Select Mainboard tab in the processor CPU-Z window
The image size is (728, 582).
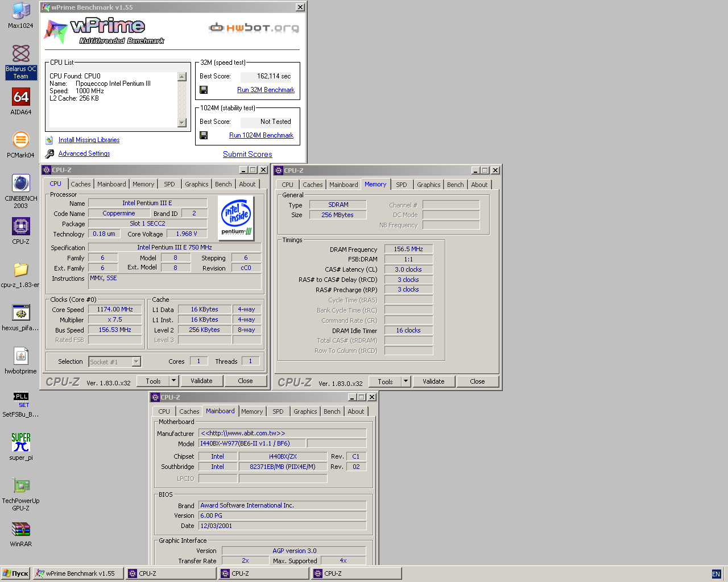tap(111, 184)
